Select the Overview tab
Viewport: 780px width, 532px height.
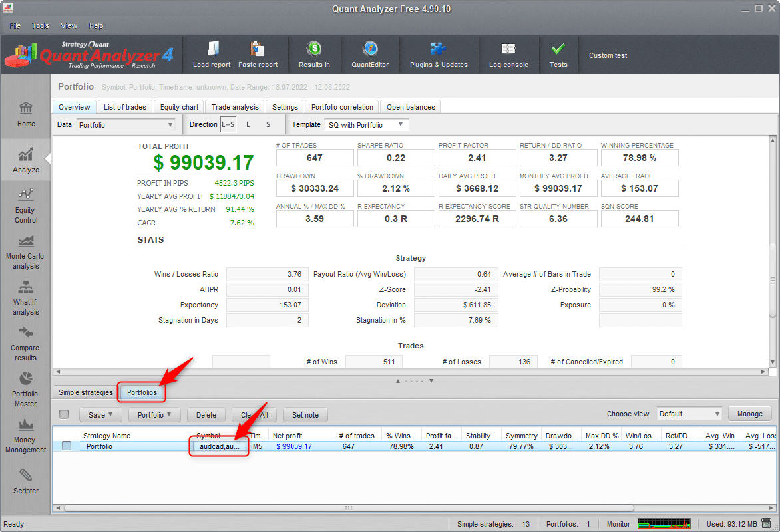click(x=74, y=107)
